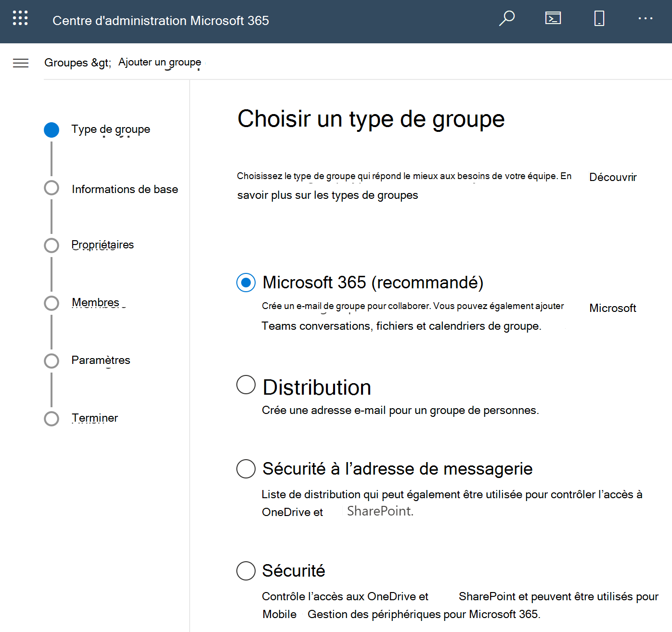Go to the Propriétaires step
The height and width of the screenshot is (632, 672).
[x=103, y=245]
